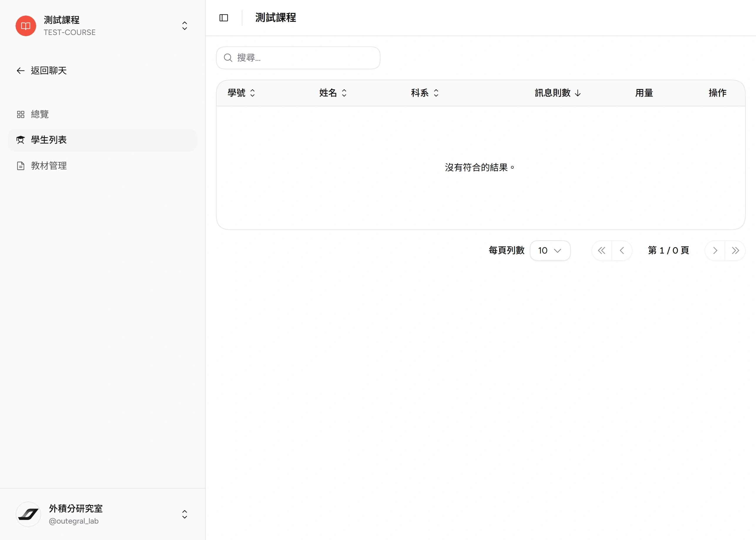756x540 pixels.
Task: Open the rows per page dropdown
Action: (550, 251)
